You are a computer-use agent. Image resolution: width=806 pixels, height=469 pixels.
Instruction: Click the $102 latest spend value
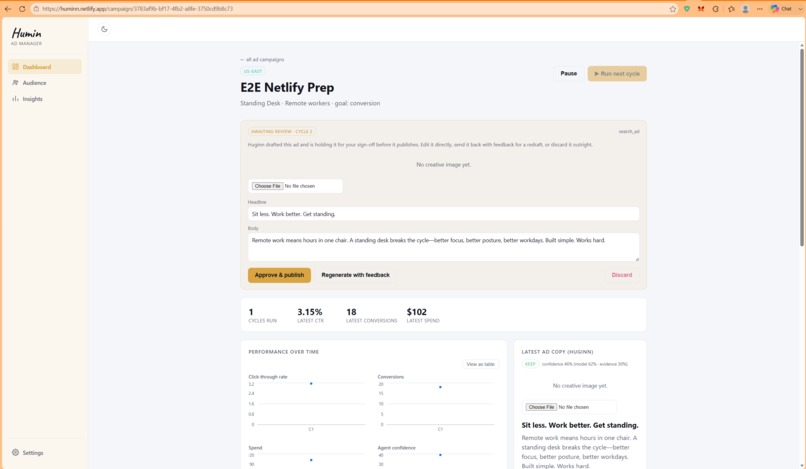[x=416, y=312]
